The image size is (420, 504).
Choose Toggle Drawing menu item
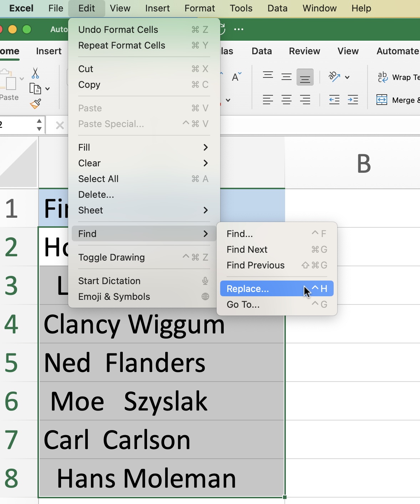pos(144,257)
